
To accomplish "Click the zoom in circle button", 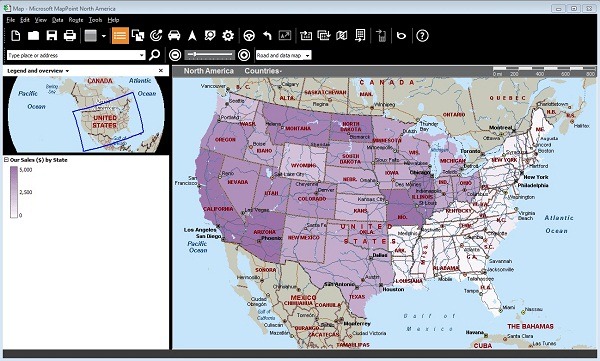I will 244,55.
